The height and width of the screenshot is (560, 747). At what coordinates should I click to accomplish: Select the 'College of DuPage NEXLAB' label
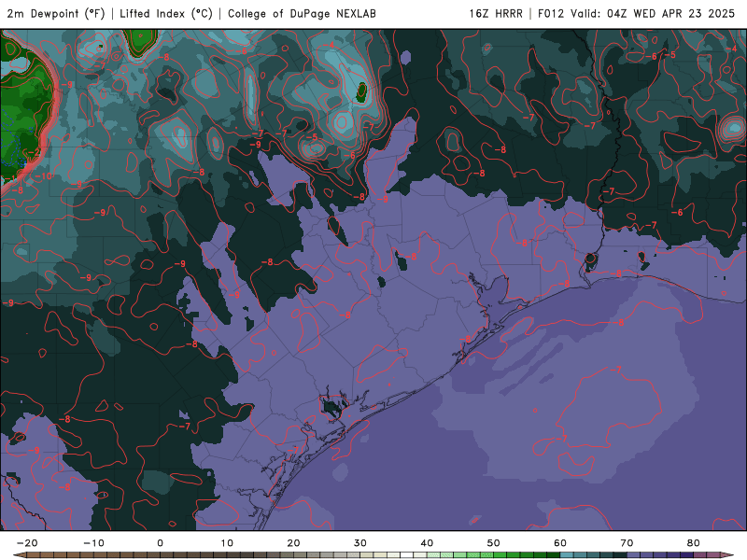click(302, 13)
